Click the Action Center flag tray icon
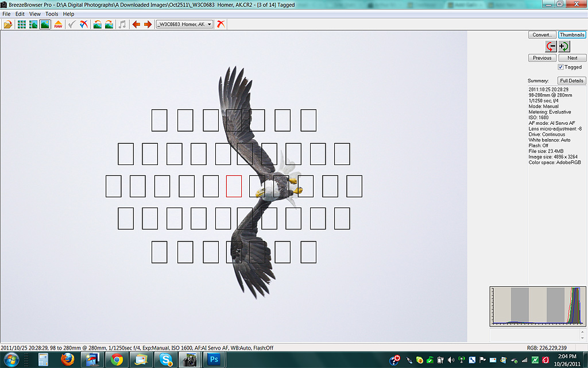 pyautogui.click(x=482, y=360)
